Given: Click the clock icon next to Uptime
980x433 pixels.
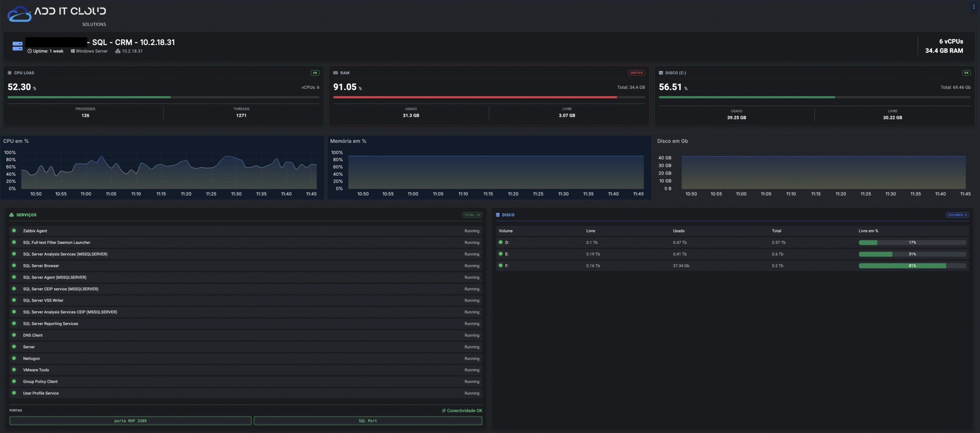Looking at the screenshot, I should (29, 51).
